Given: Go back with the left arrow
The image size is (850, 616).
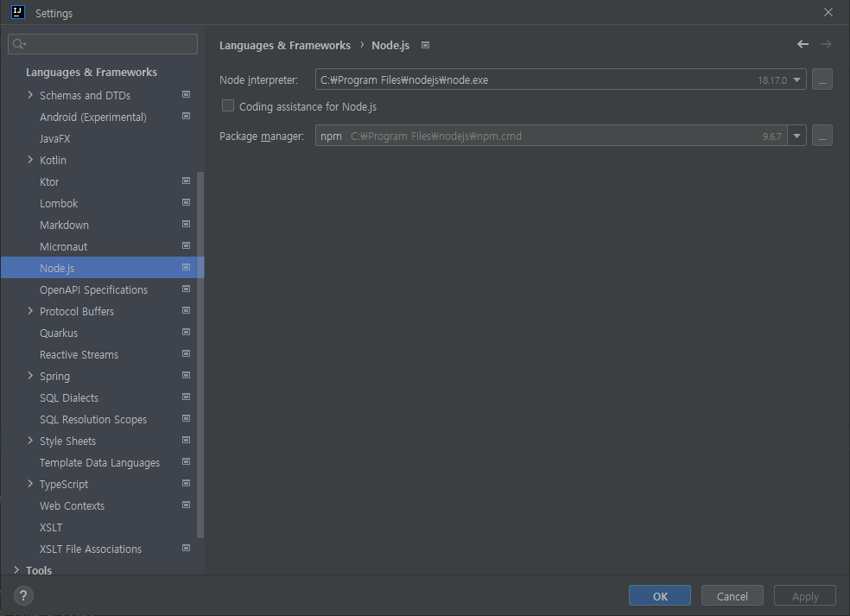Looking at the screenshot, I should [x=802, y=44].
